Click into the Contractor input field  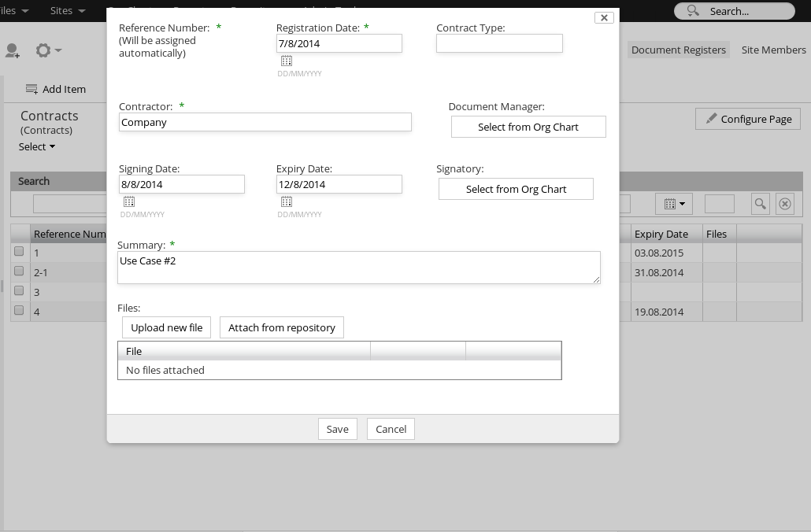click(x=265, y=122)
